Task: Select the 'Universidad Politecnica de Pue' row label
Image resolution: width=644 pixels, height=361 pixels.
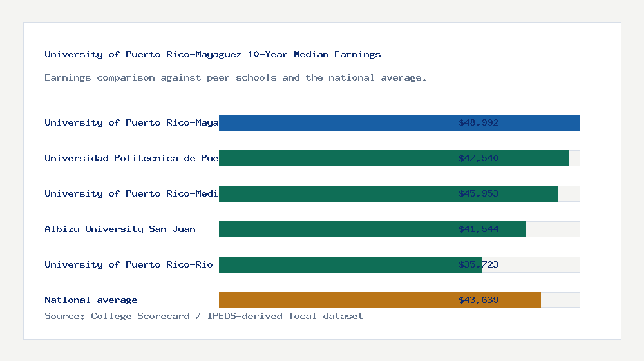Action: [131, 158]
